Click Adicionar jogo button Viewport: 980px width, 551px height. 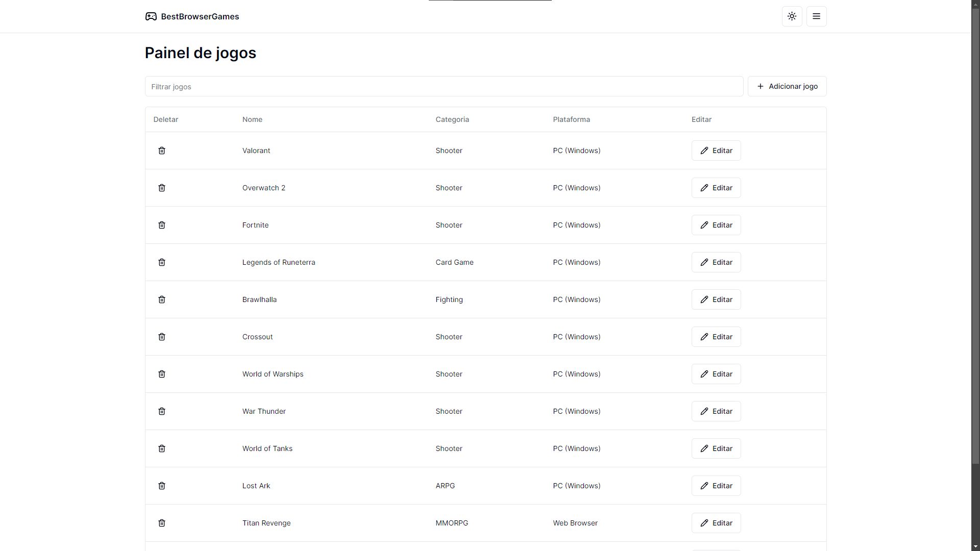[787, 86]
